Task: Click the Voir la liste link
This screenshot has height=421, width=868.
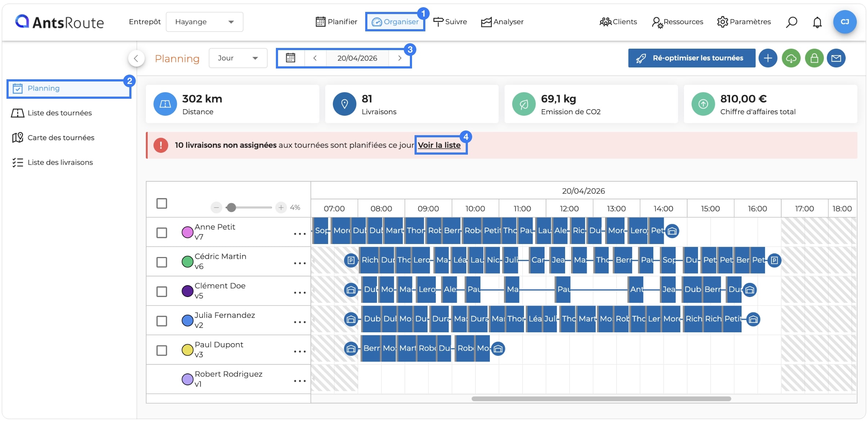Action: [x=439, y=145]
